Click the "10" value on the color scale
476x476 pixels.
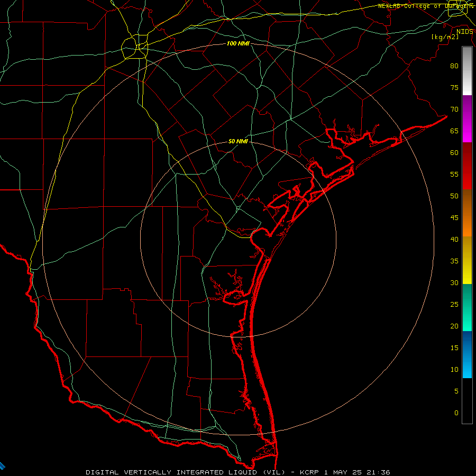point(454,370)
